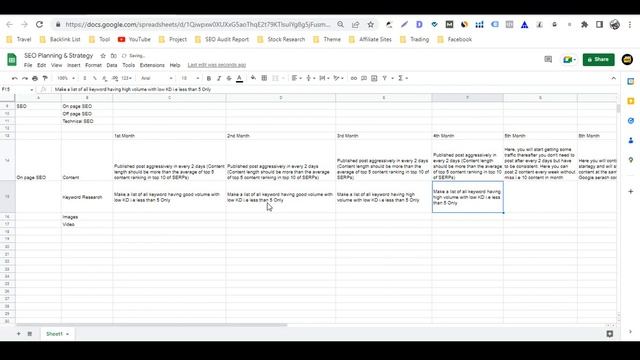The height and width of the screenshot is (360, 640).
Task: Toggle italic formatting
Action: (219, 78)
